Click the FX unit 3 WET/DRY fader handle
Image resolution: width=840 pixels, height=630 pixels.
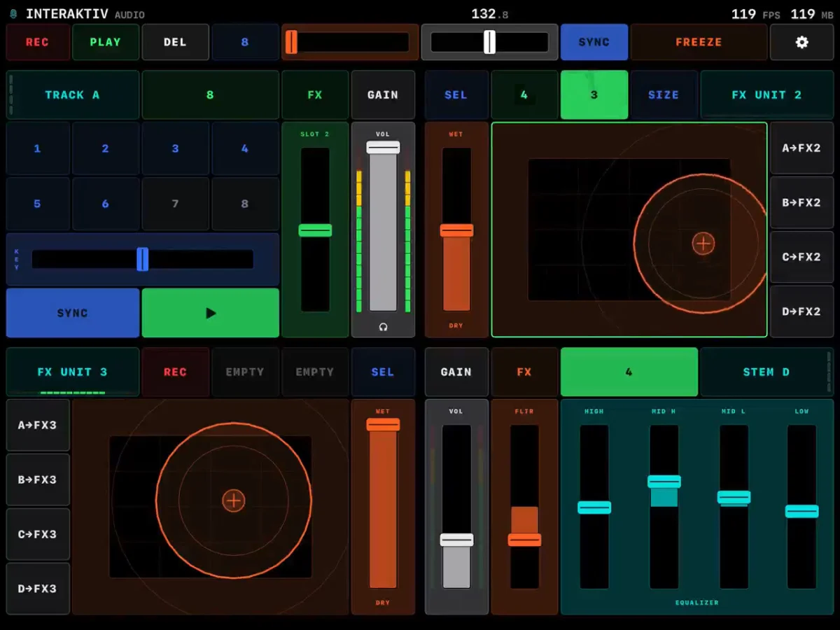pyautogui.click(x=383, y=425)
